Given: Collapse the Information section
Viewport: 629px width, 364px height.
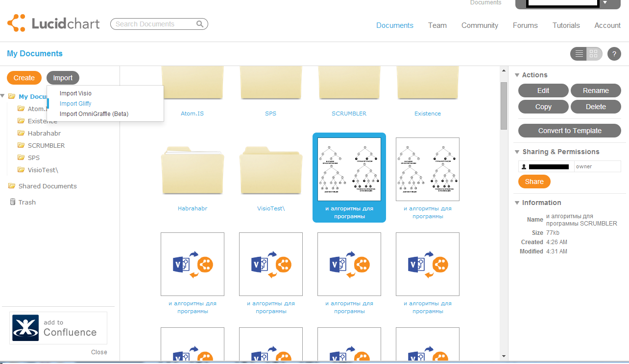Looking at the screenshot, I should click(x=517, y=203).
